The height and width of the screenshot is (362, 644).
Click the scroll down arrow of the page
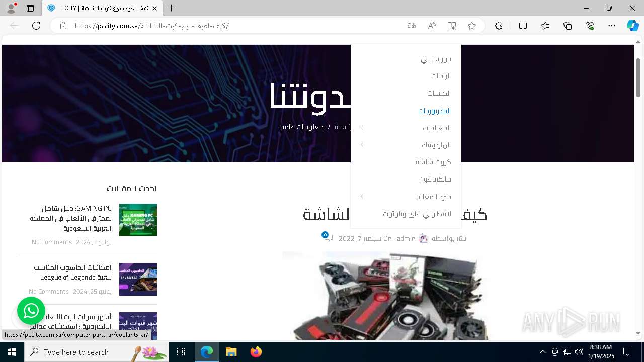[638, 333]
